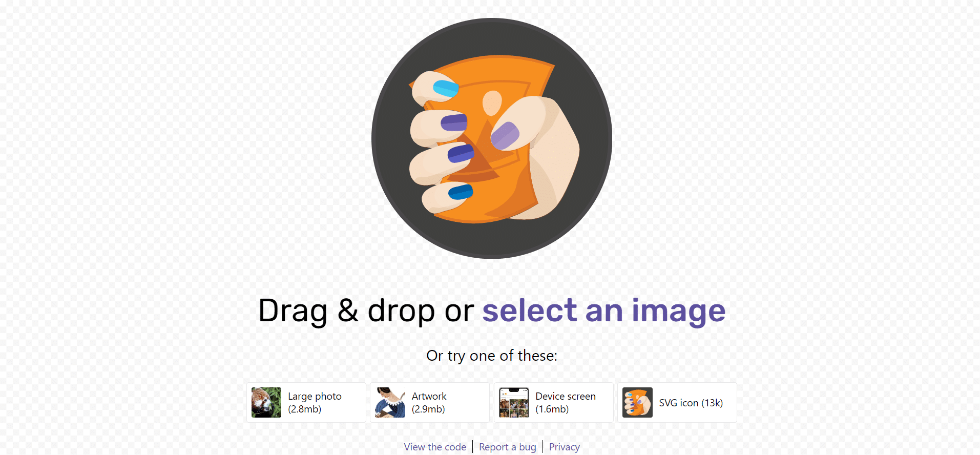Click the Artwork sample thumbnail image

click(390, 402)
